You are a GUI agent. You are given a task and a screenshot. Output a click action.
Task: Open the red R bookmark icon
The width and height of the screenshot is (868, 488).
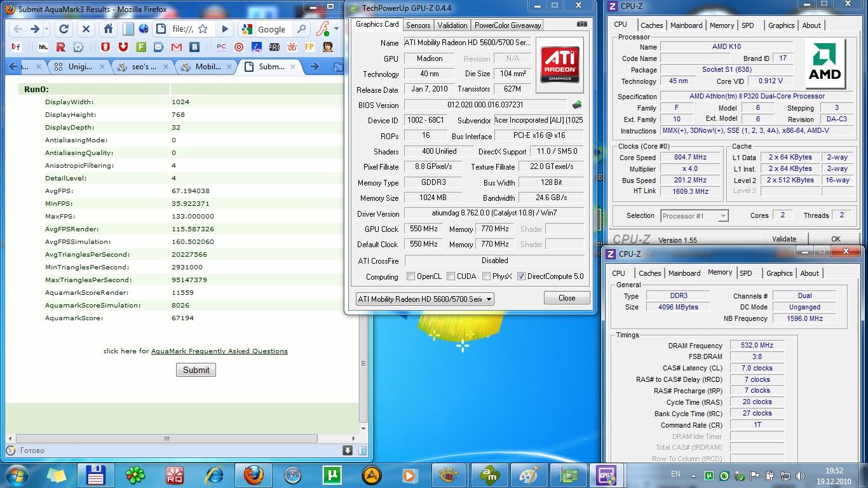(61, 47)
